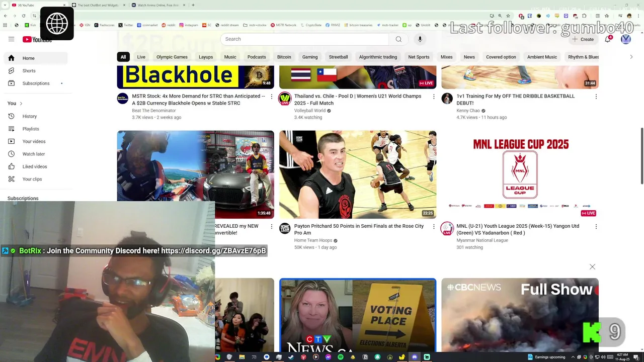Open Spotify from the taskbar
The image size is (644, 362).
[x=341, y=357]
